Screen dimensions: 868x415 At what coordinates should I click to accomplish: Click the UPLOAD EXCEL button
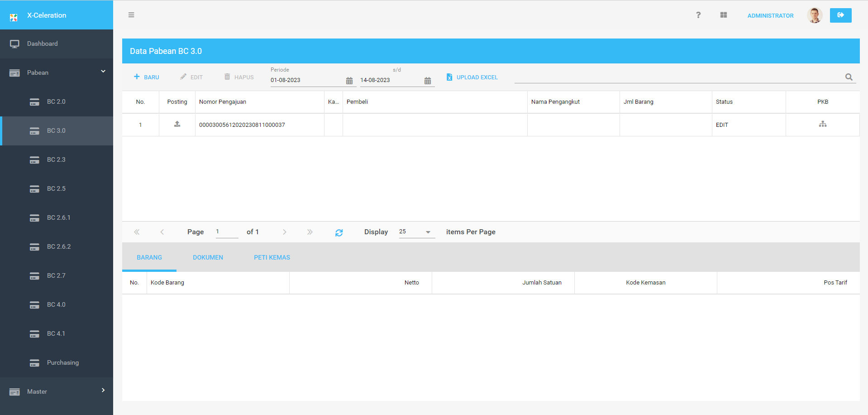pyautogui.click(x=472, y=77)
